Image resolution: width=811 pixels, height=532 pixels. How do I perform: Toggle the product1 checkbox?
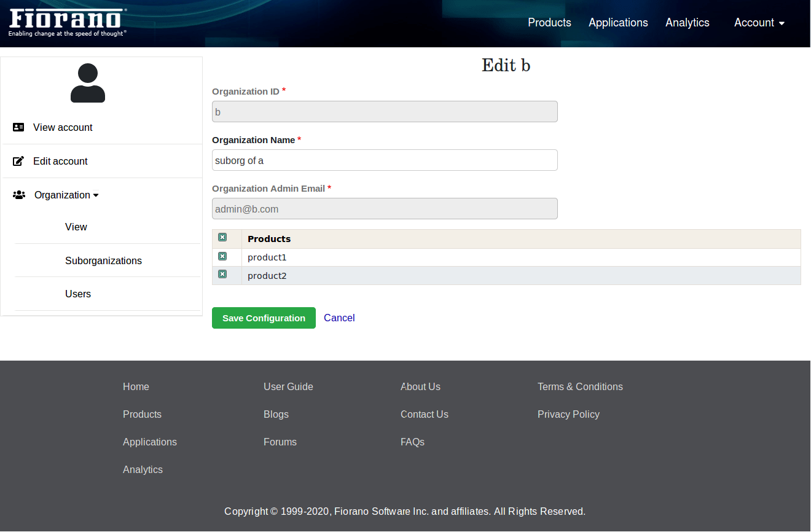(222, 257)
